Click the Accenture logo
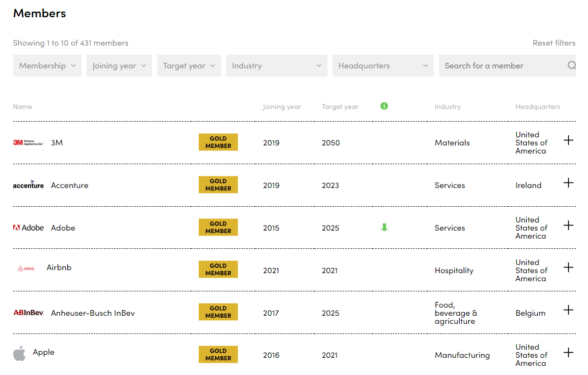This screenshot has width=588, height=375. [x=28, y=184]
